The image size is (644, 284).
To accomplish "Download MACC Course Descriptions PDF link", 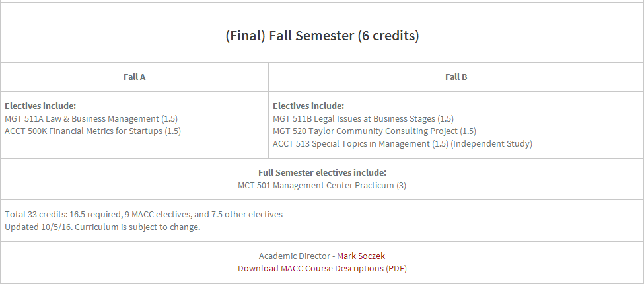I will click(x=322, y=268).
